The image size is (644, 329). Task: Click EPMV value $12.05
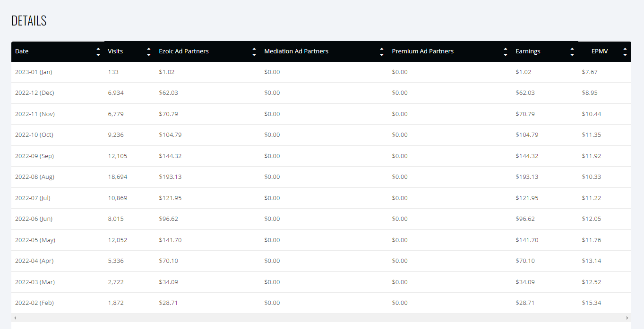coord(592,219)
